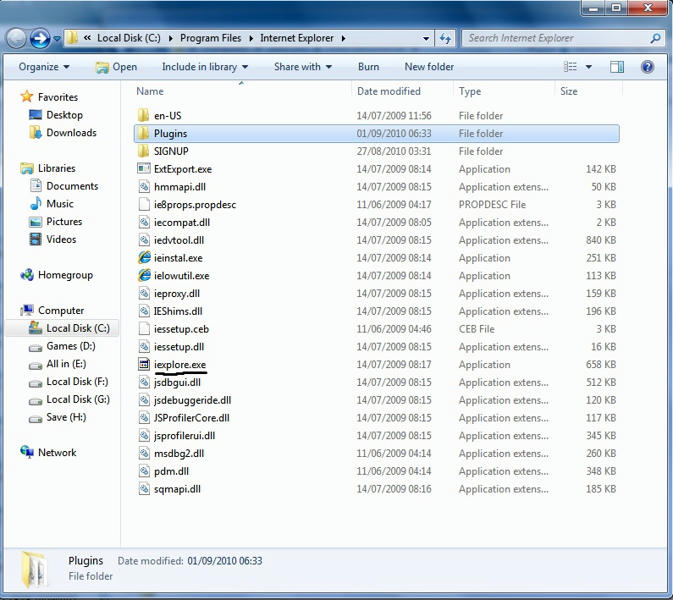Sort by the Type column header
This screenshot has width=673, height=600.
click(470, 91)
